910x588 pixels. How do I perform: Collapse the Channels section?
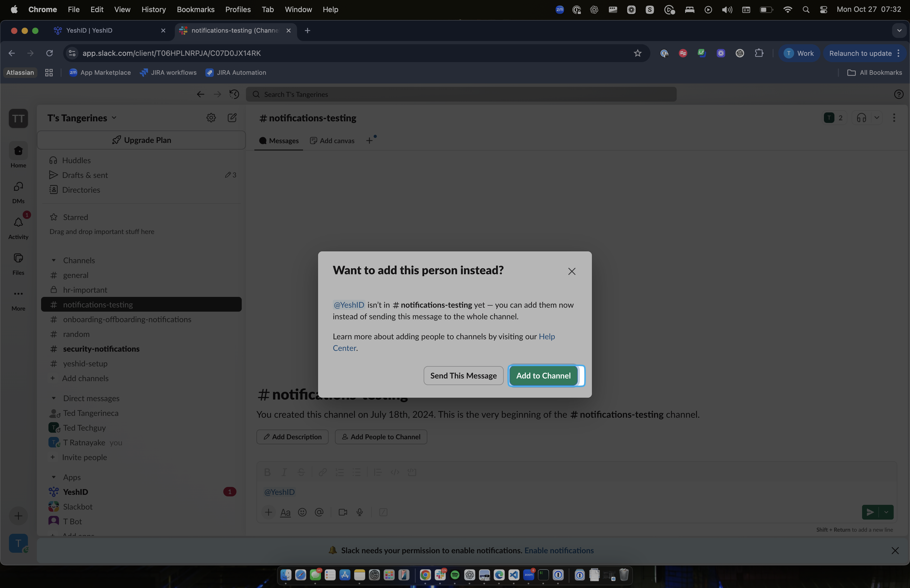coord(54,260)
